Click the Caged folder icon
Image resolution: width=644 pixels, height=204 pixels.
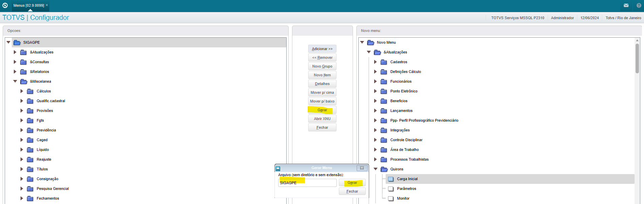click(x=30, y=140)
